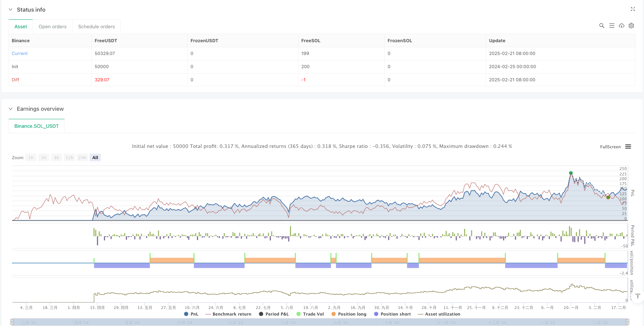Screen dimensions: 644x326
Task: Click the 329.07 diff value
Action: (x=102, y=80)
